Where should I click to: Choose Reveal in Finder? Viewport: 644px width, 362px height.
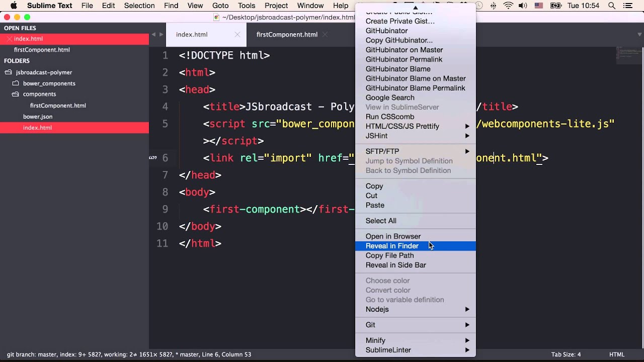pyautogui.click(x=416, y=246)
